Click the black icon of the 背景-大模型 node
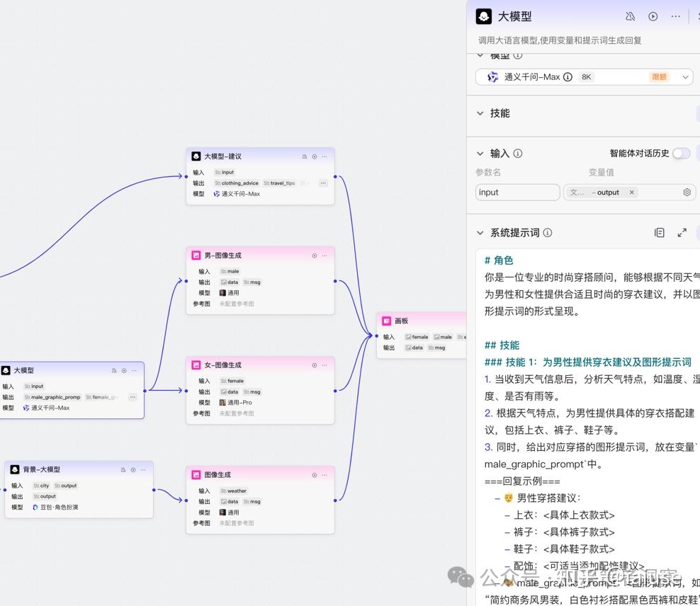 (x=15, y=469)
